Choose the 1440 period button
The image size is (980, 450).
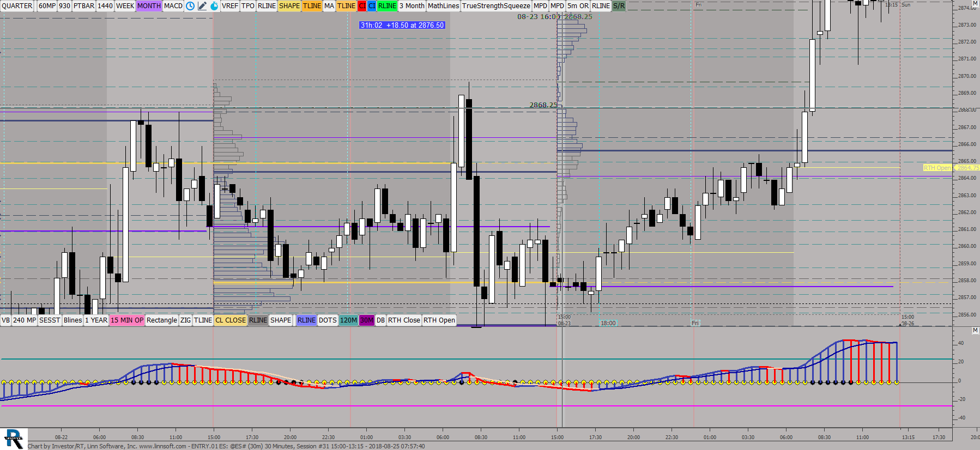coord(105,6)
